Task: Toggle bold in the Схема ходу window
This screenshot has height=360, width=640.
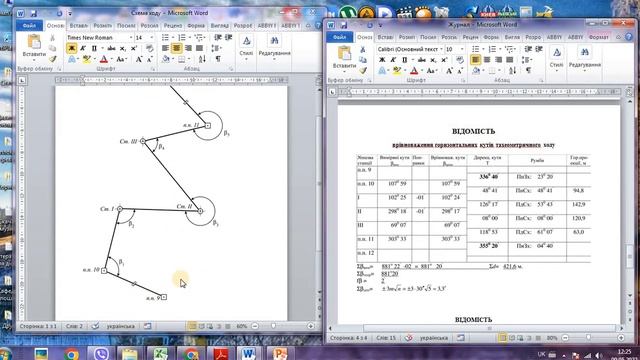Action: 71,49
